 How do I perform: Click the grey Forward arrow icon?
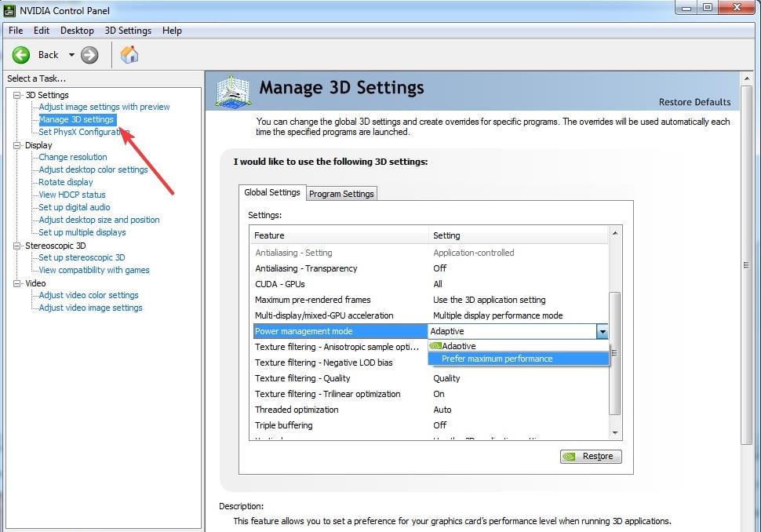(89, 55)
